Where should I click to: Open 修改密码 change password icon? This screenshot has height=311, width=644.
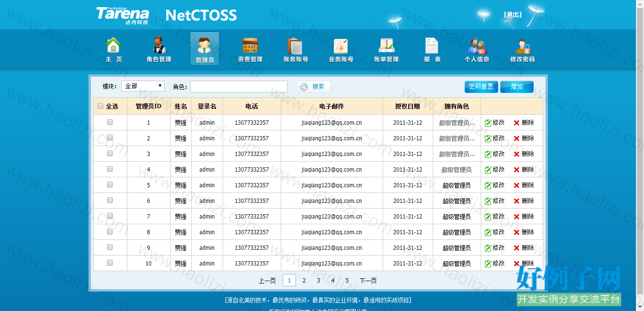tap(522, 49)
